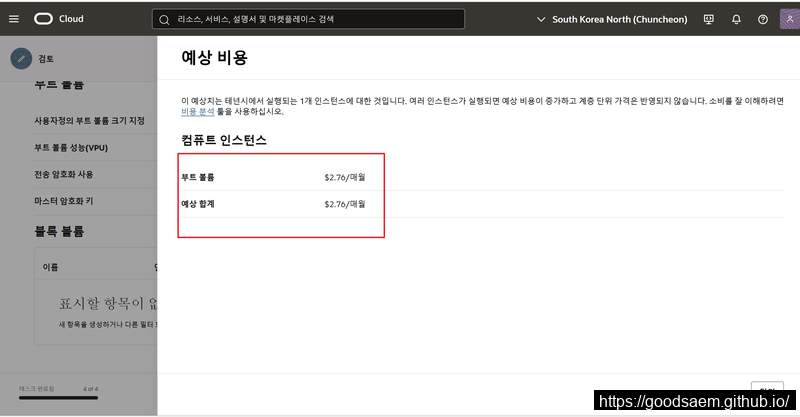Click the 블록 볼륨 section heading

pyautogui.click(x=59, y=231)
